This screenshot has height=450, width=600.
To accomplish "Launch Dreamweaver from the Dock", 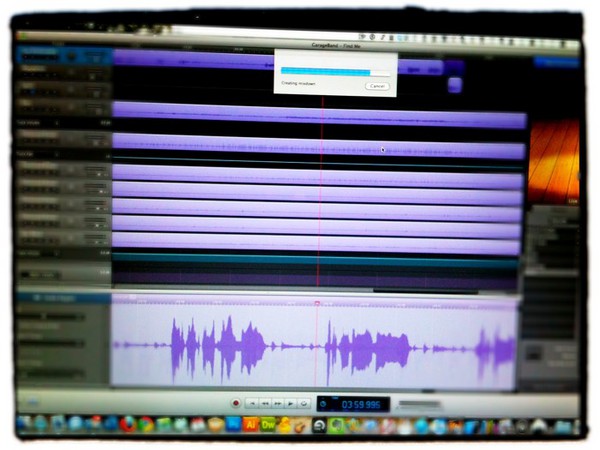I will tap(267, 425).
